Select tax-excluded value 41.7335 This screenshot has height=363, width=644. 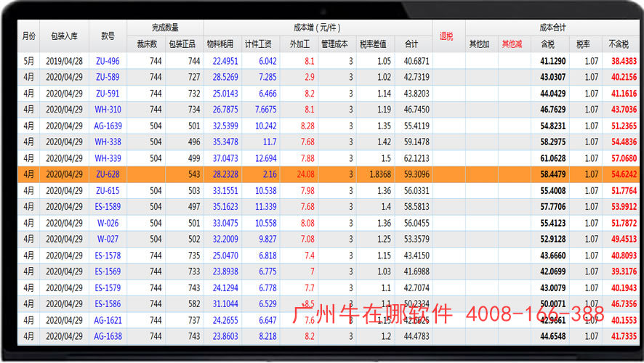[x=624, y=336]
